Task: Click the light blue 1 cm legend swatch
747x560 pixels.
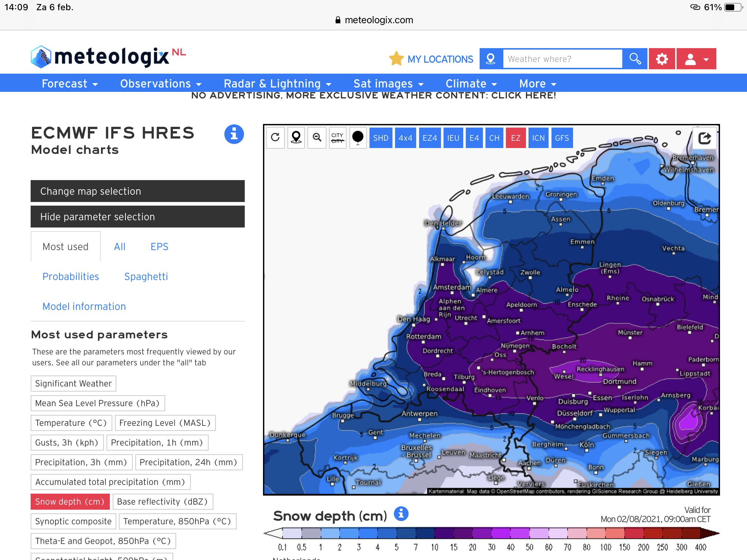Action: 330,533
